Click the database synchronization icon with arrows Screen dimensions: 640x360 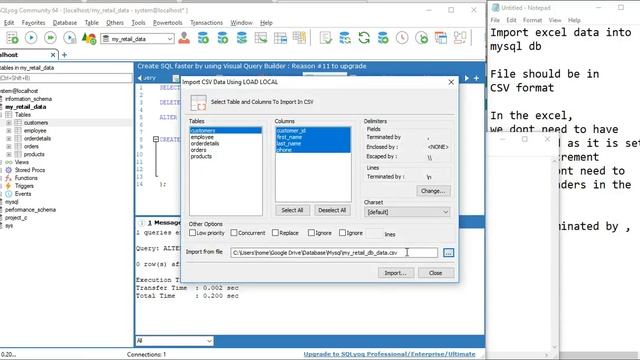pyautogui.click(x=345, y=38)
